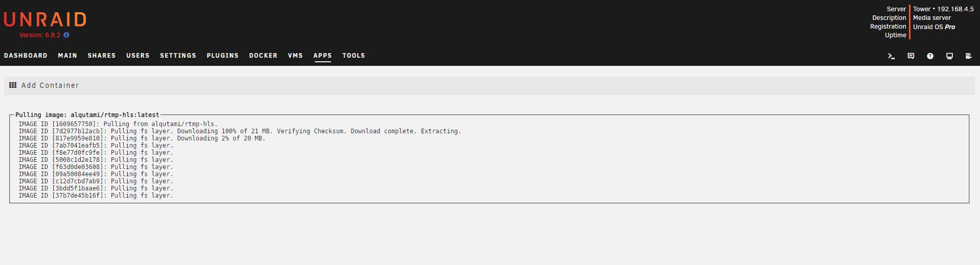Viewport: 980px width, 265px height.
Task: Open the Users section
Action: coord(138,56)
